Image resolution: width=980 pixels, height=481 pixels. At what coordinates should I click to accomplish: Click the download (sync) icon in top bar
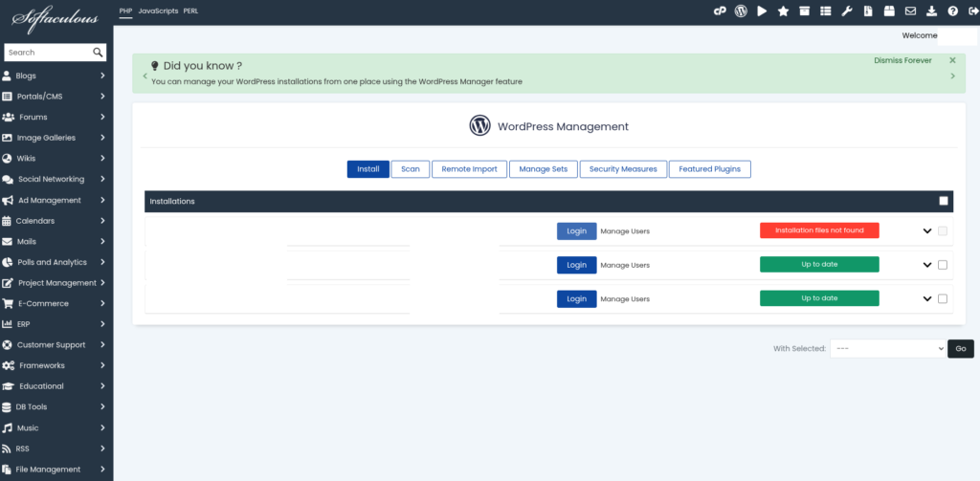pyautogui.click(x=931, y=11)
